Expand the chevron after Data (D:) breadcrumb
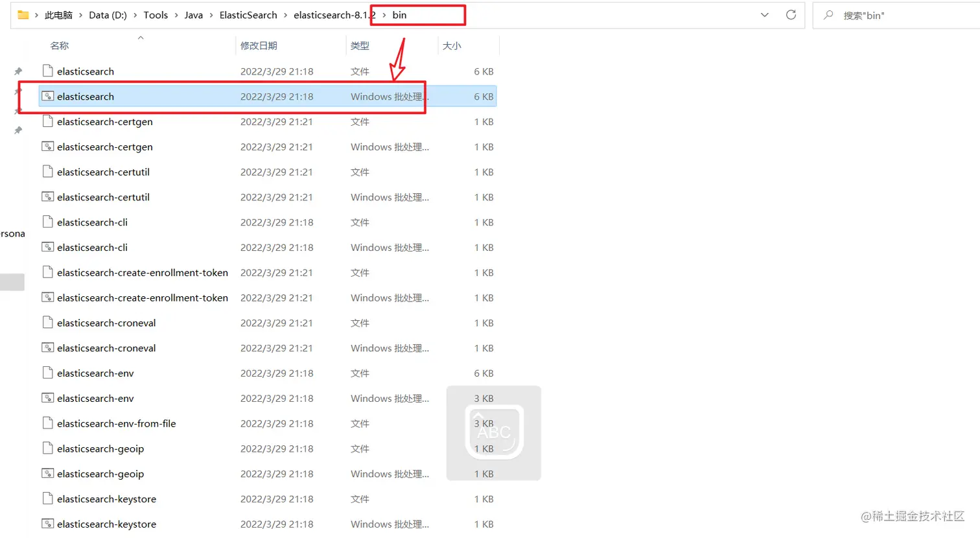 tap(135, 15)
